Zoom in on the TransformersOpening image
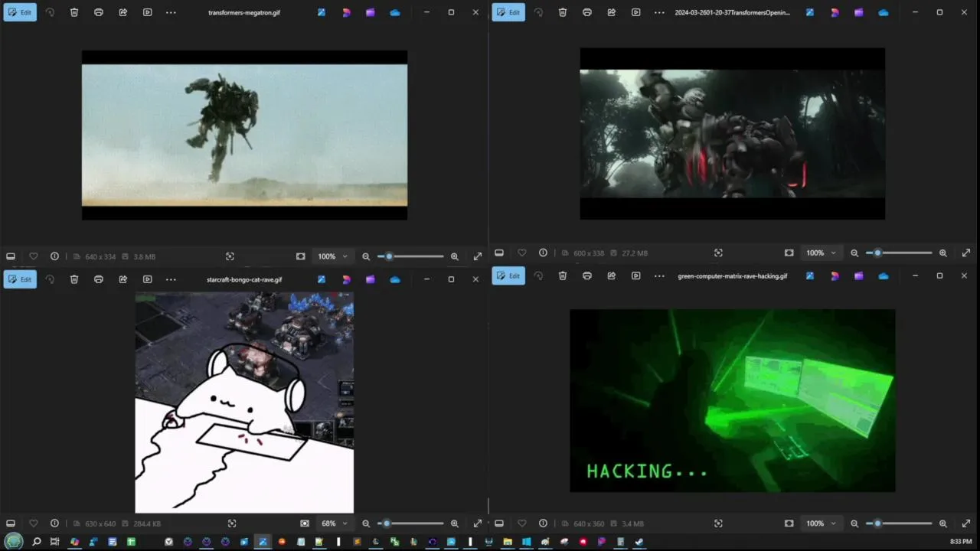This screenshot has height=551, width=980. click(943, 253)
